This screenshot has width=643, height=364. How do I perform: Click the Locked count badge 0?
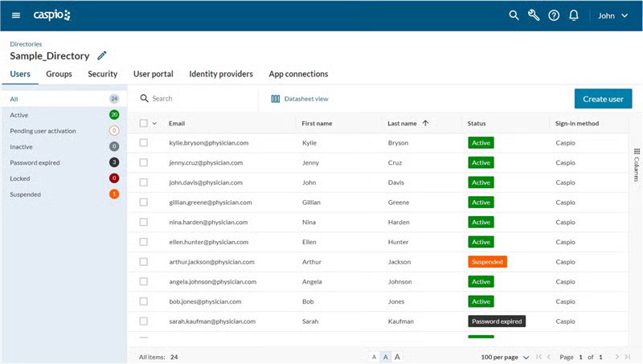tap(114, 178)
